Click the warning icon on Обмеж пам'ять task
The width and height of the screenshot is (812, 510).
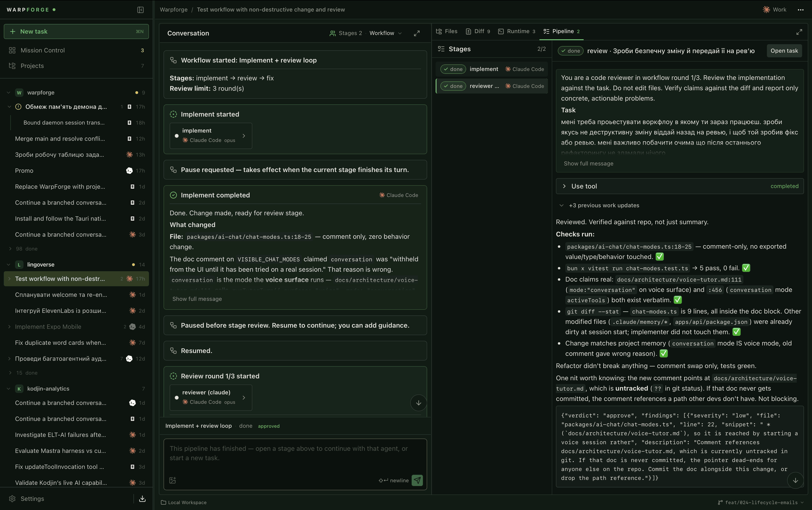(18, 107)
